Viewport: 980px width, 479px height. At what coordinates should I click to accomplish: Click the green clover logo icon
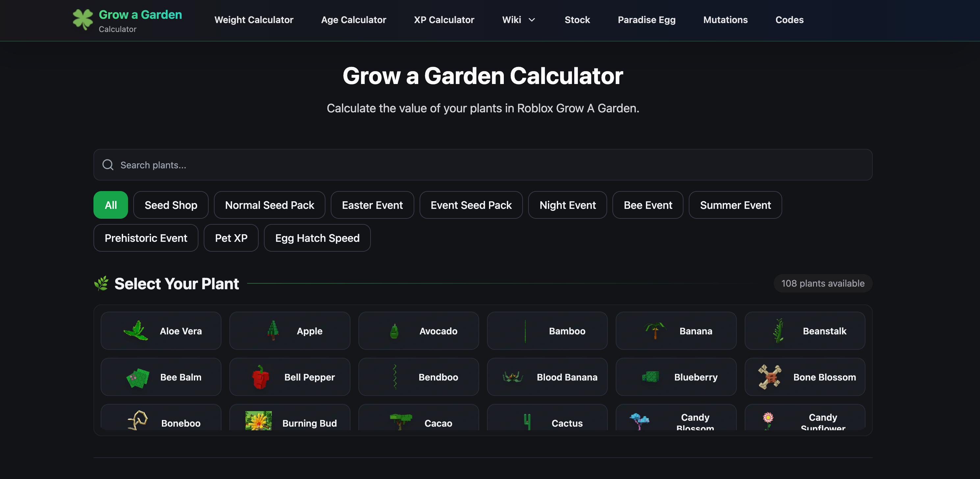[x=83, y=19]
